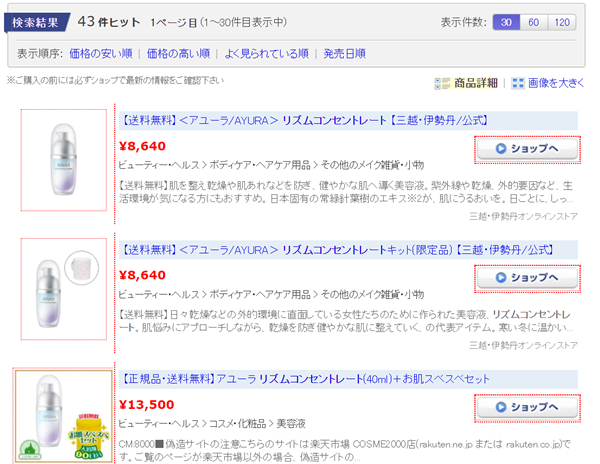Open リズムコンセントレートキット(限定品) product title
This screenshot has width=600, height=464.
[338, 250]
